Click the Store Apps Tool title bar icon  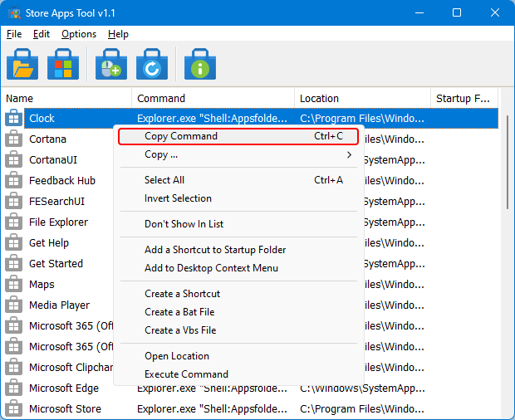coord(14,13)
